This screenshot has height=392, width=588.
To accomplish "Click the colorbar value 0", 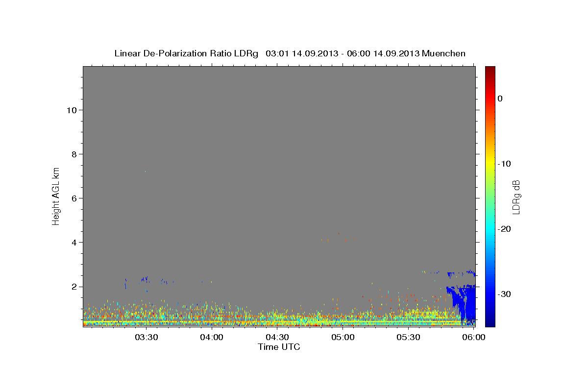I will pos(500,98).
